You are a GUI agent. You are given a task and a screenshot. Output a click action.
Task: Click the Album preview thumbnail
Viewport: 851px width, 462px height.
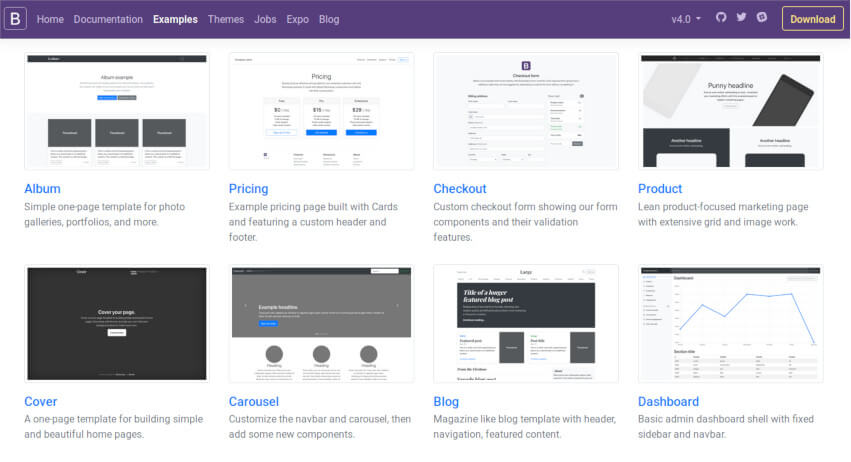(x=117, y=111)
